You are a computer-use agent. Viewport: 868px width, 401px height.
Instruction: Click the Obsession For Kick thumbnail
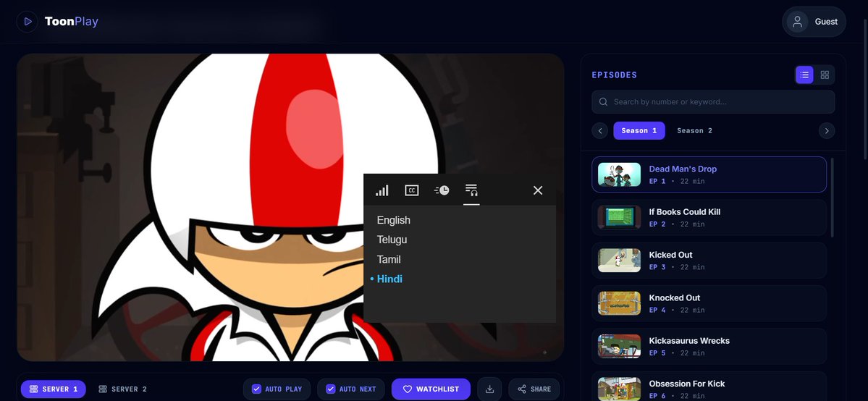point(620,389)
